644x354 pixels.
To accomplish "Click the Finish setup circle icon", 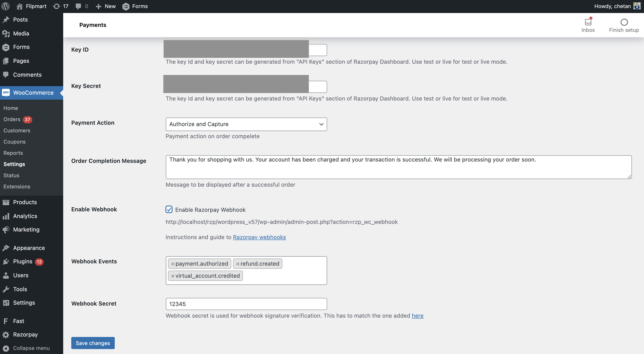I will point(624,22).
